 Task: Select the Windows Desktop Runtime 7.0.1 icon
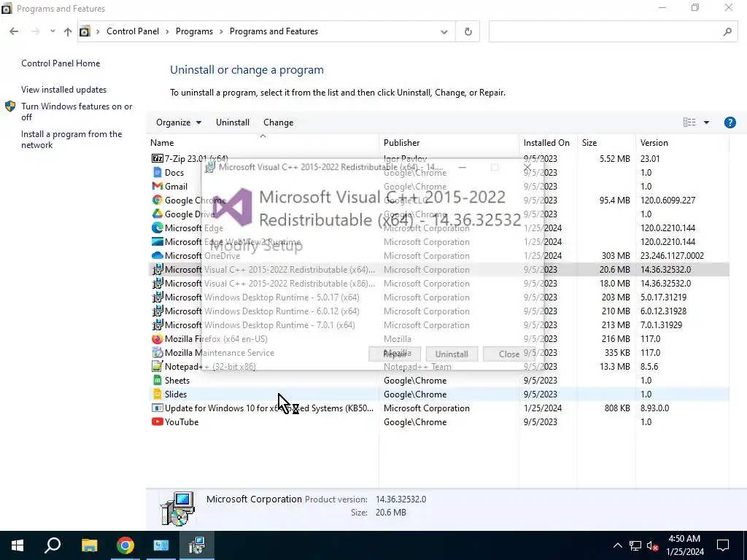(x=158, y=324)
